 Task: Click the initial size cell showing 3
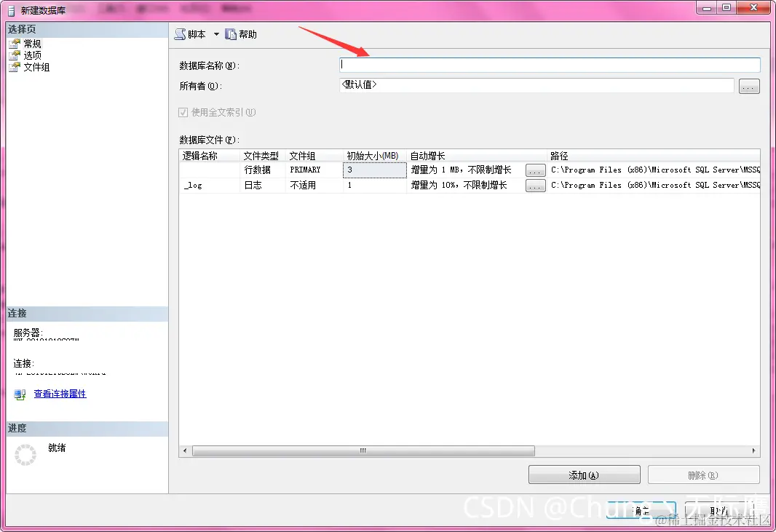[x=375, y=170]
